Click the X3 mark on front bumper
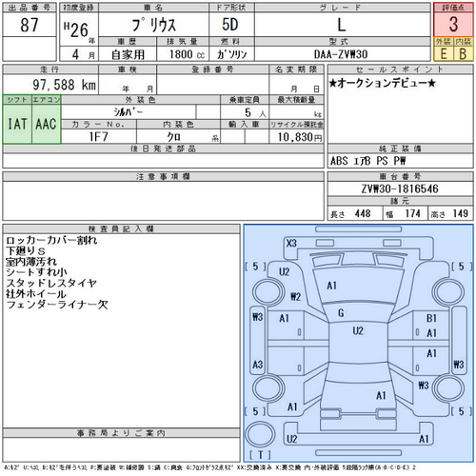476x476 pixels. (x=291, y=244)
